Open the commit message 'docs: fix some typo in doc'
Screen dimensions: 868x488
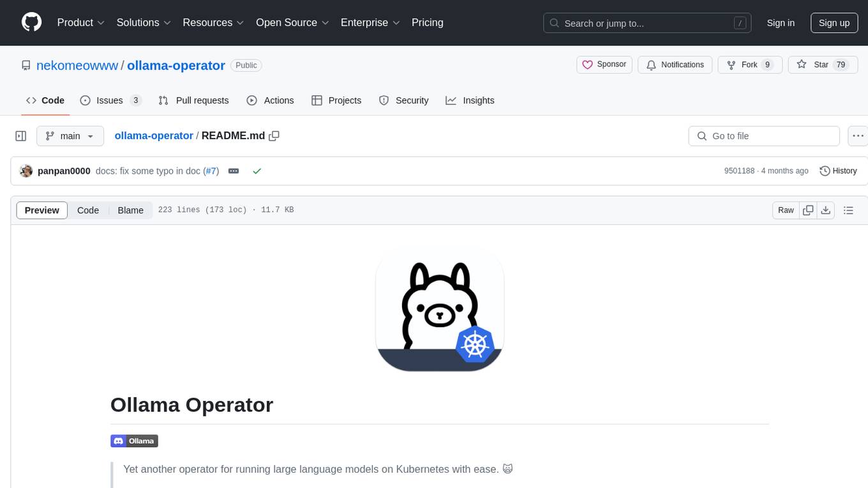coord(148,171)
